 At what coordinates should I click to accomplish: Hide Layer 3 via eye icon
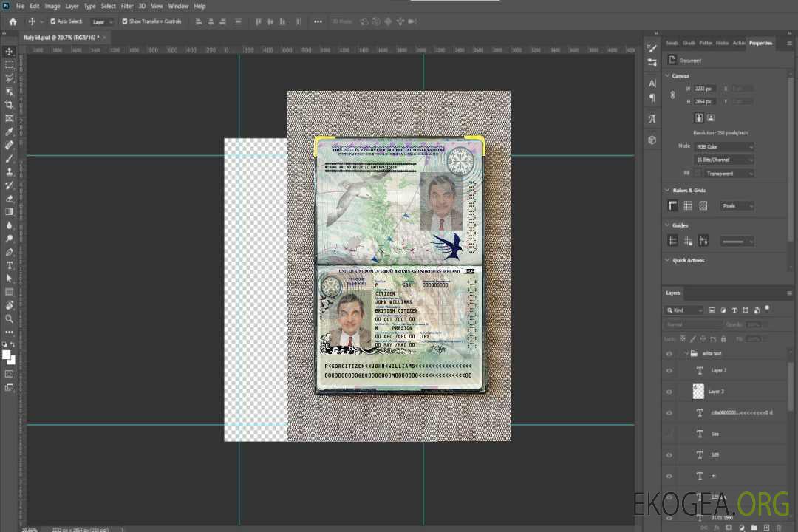[669, 392]
